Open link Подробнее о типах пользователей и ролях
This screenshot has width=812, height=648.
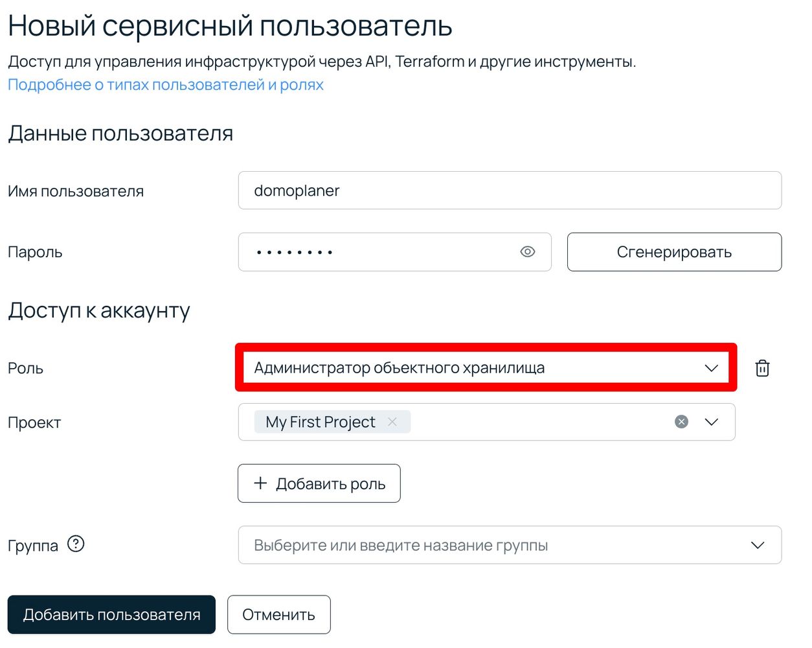(x=166, y=85)
